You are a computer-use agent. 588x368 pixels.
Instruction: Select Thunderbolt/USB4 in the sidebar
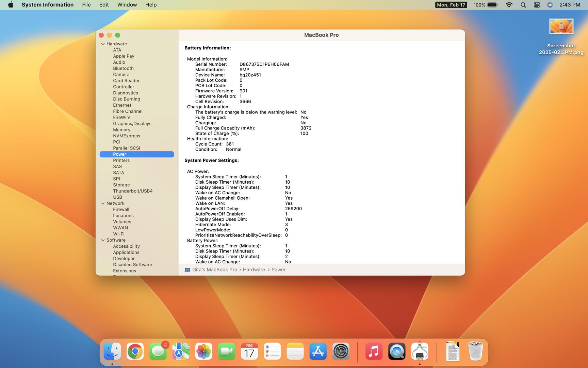pos(133,191)
